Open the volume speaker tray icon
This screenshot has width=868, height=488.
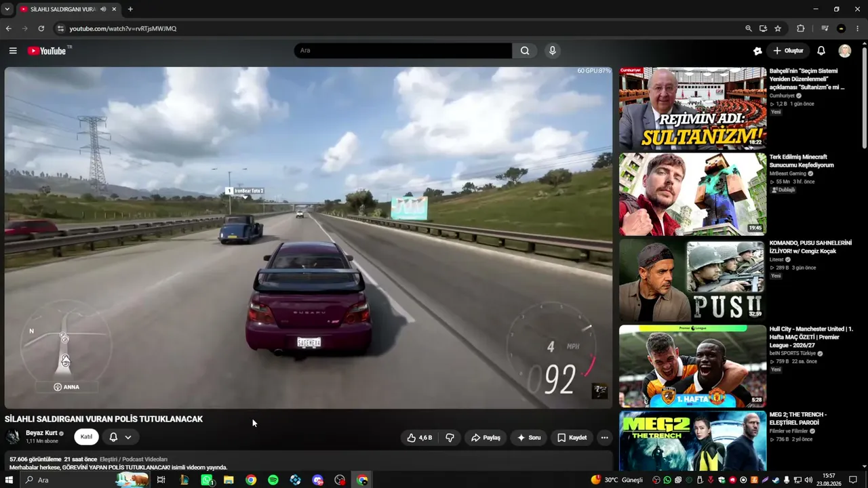click(x=808, y=480)
